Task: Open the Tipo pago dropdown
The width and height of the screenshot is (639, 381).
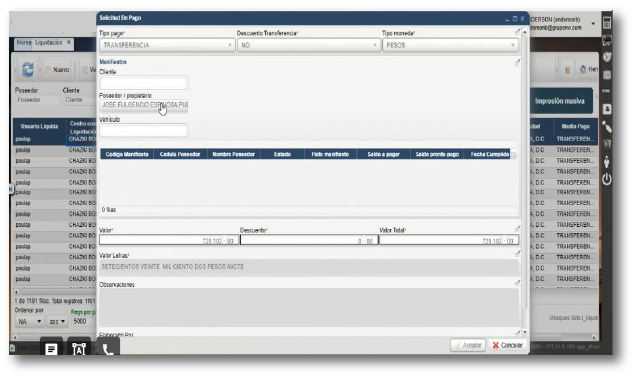Action: click(167, 45)
